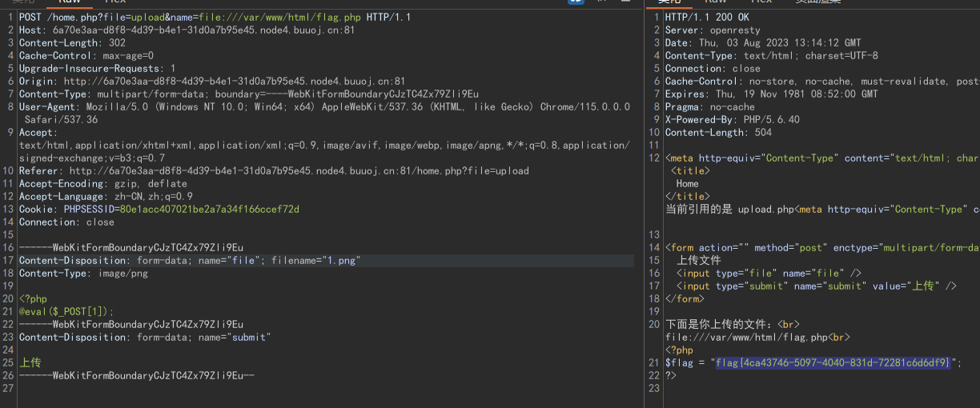The image size is (980, 408).
Task: Click 上传文件 text in response
Action: (x=699, y=260)
